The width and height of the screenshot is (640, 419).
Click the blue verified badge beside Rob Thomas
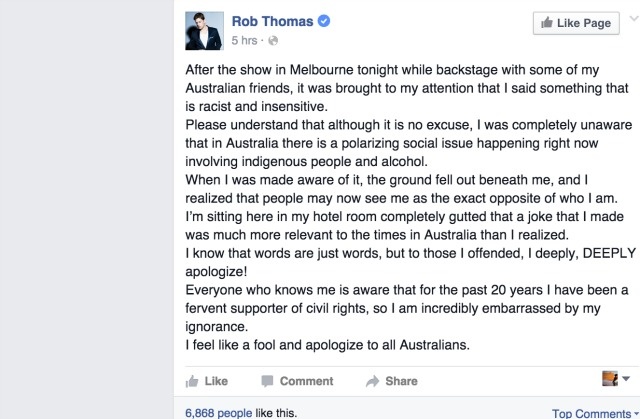(324, 21)
